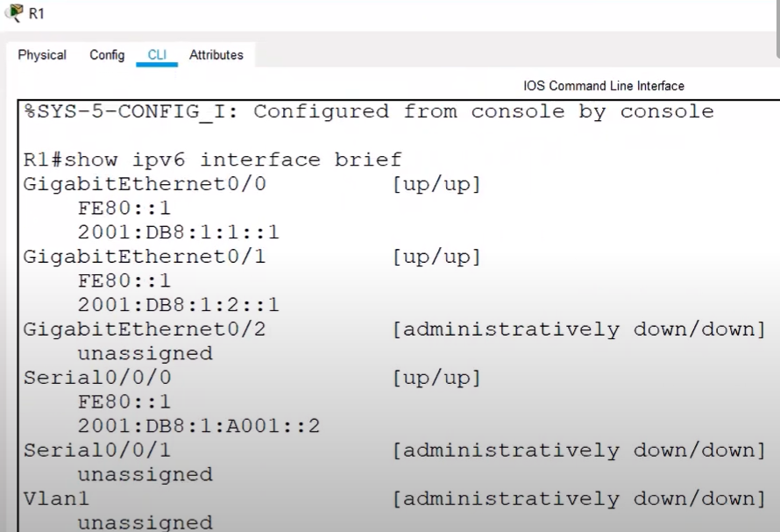Image resolution: width=780 pixels, height=532 pixels.
Task: Click the 2001:DB8:1:1::1 address line
Action: point(179,232)
